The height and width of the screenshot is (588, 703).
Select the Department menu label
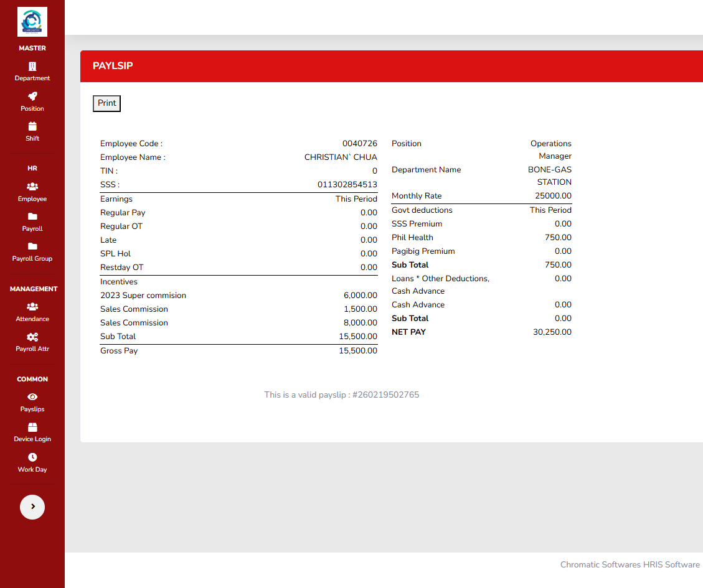(x=32, y=78)
